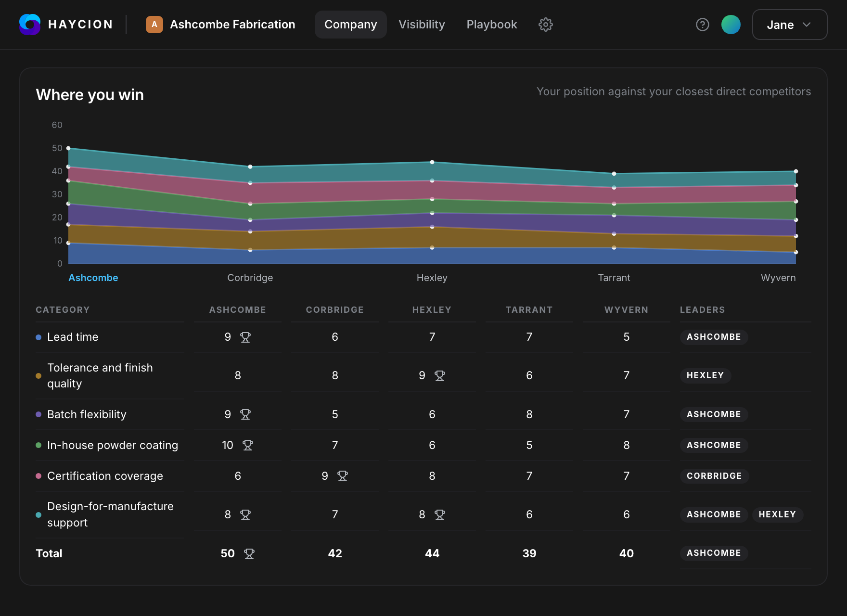Switch to the Company tab
The width and height of the screenshot is (847, 616).
pos(350,25)
